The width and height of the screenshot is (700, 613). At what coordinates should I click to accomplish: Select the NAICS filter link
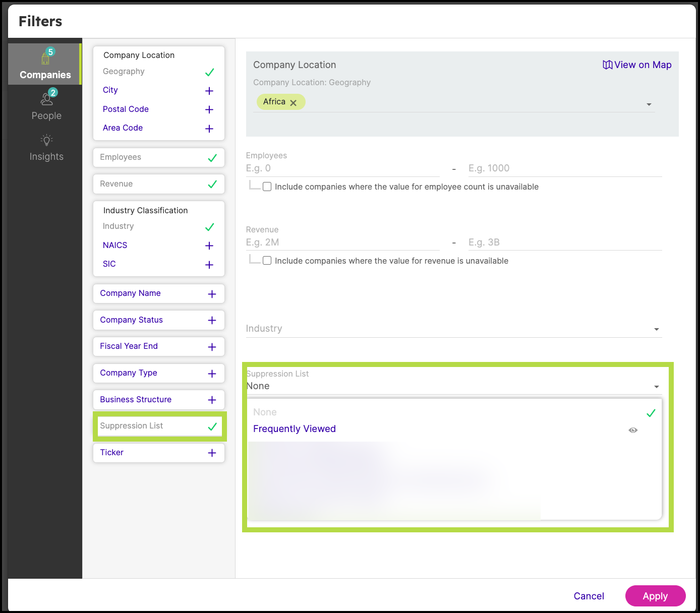[x=115, y=246]
